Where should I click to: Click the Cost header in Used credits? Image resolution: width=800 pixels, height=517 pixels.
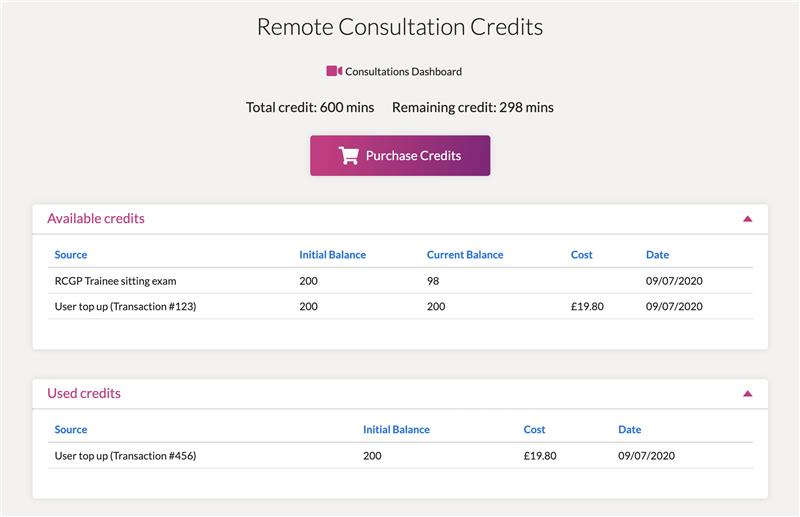pos(534,430)
